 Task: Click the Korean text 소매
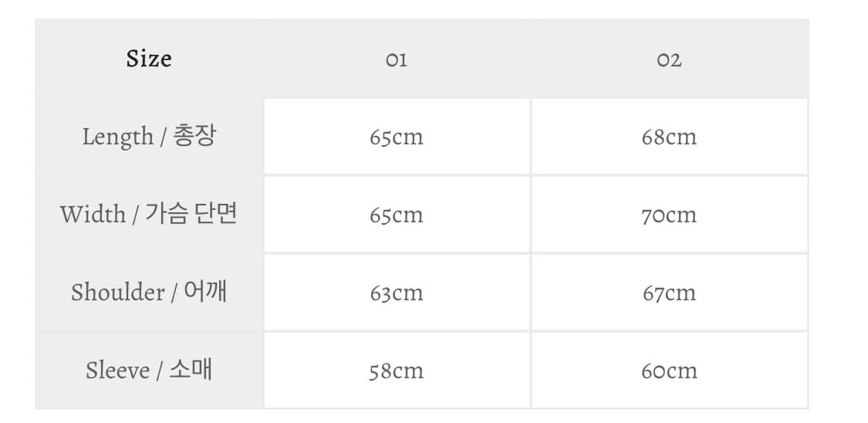click(190, 370)
